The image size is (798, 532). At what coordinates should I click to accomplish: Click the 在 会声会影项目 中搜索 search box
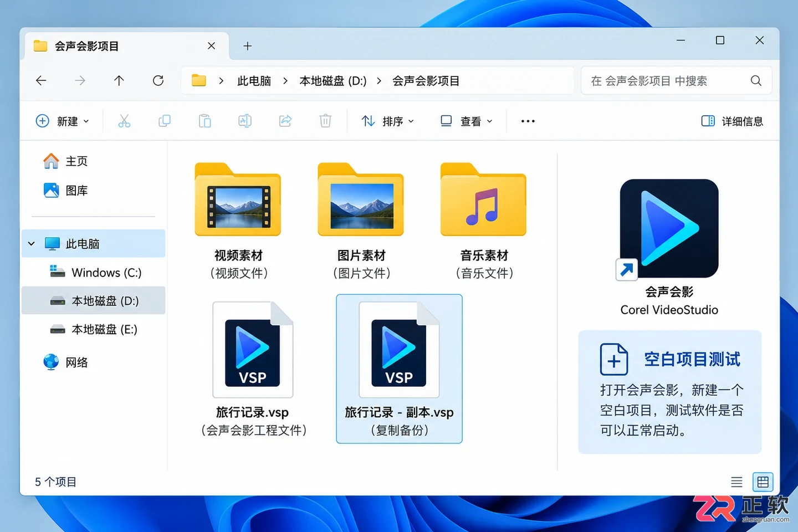676,81
